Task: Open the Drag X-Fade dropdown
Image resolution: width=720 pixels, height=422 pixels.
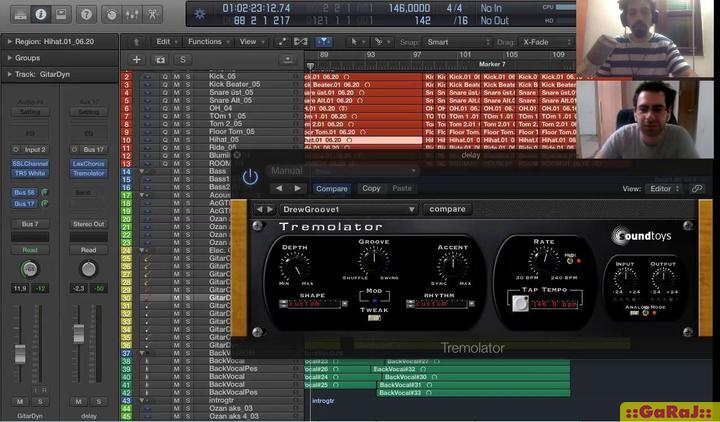Action: point(546,42)
